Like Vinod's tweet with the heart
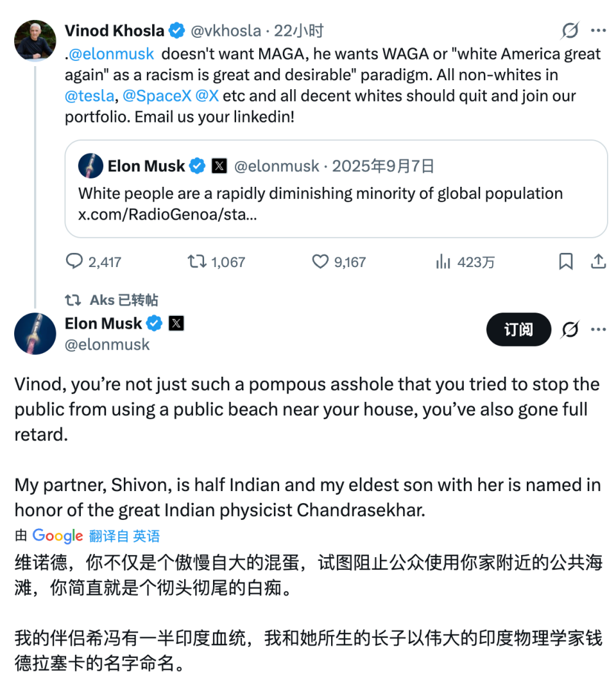 320,262
